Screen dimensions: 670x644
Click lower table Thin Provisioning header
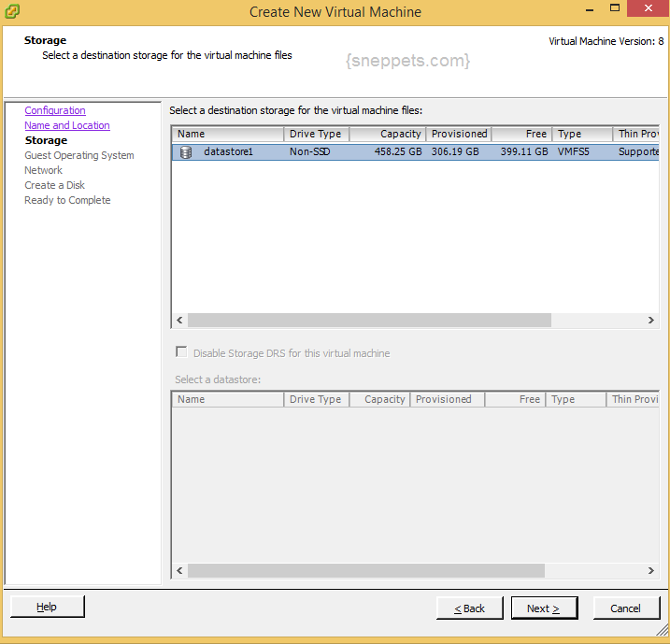tap(633, 399)
